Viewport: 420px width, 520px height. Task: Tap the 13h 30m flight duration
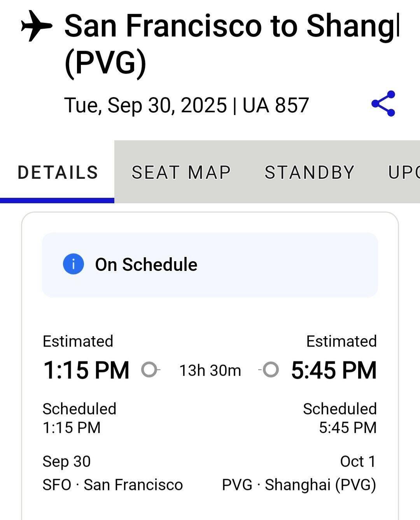pos(210,370)
